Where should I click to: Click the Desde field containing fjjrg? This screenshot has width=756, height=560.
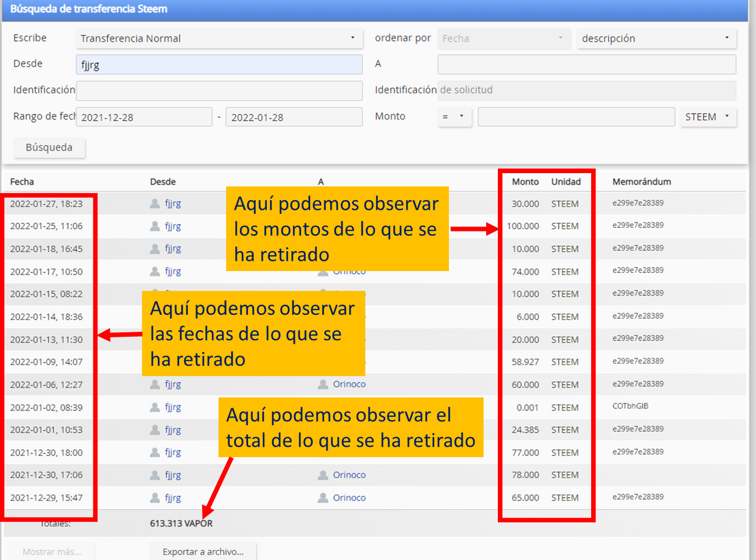point(219,65)
